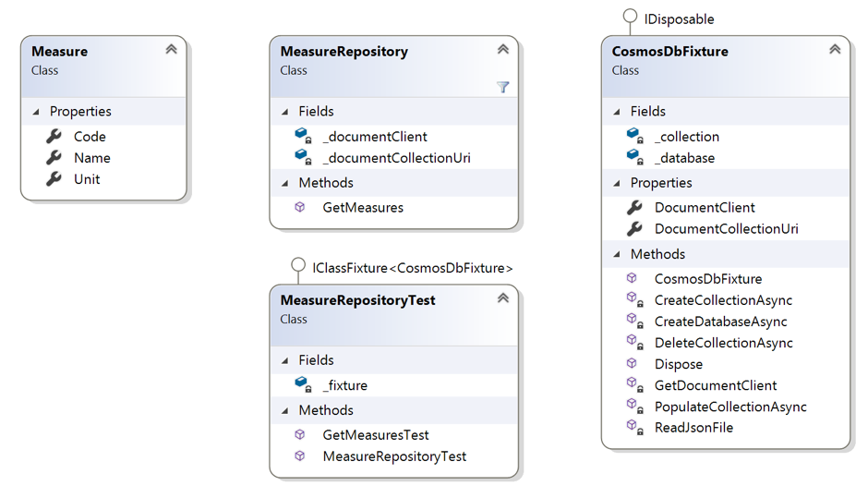Click the wrench icon beside Name property
The height and width of the screenshot is (498, 868).
[54, 158]
